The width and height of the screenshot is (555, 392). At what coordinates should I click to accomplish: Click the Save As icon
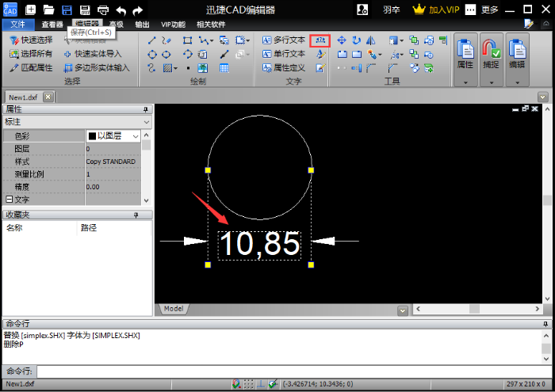coord(85,10)
